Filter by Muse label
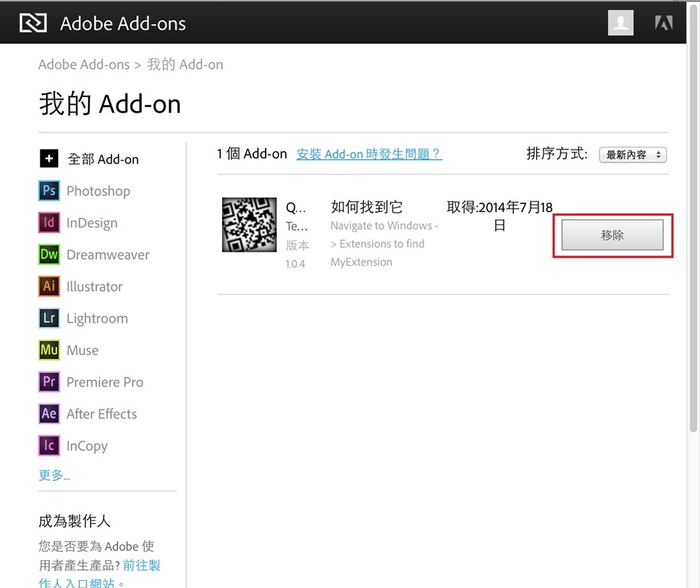This screenshot has width=700, height=588. [82, 350]
